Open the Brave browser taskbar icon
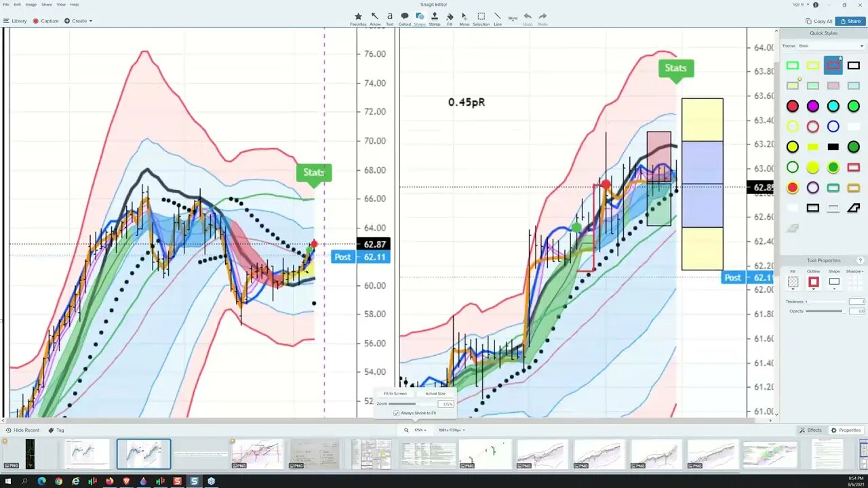The height and width of the screenshot is (488, 868). coord(126,481)
